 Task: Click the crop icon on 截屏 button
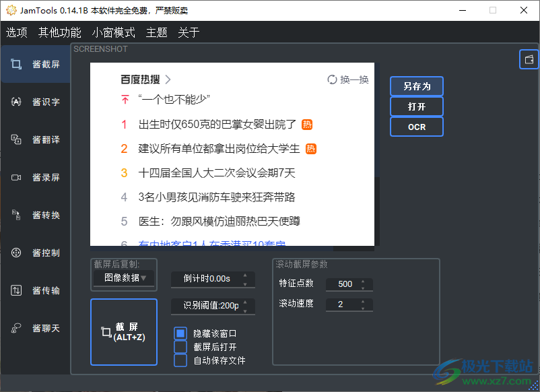click(106, 332)
